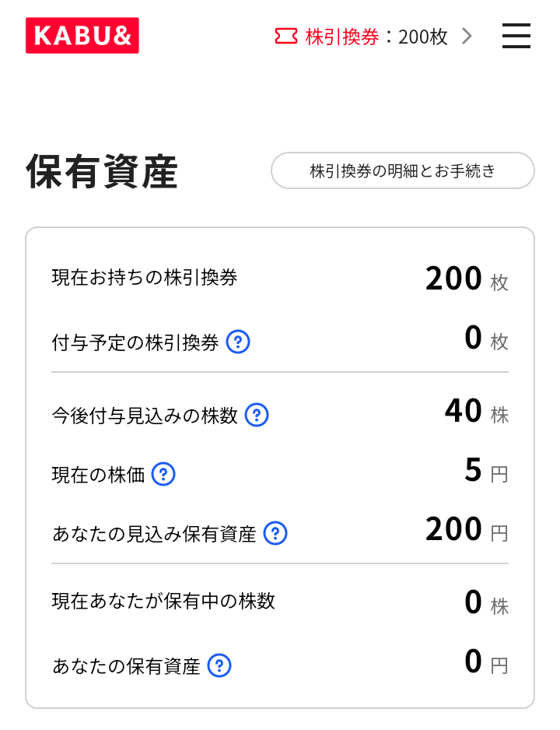Select the 5 円 stock price value
The height and width of the screenshot is (730, 560).
point(485,471)
